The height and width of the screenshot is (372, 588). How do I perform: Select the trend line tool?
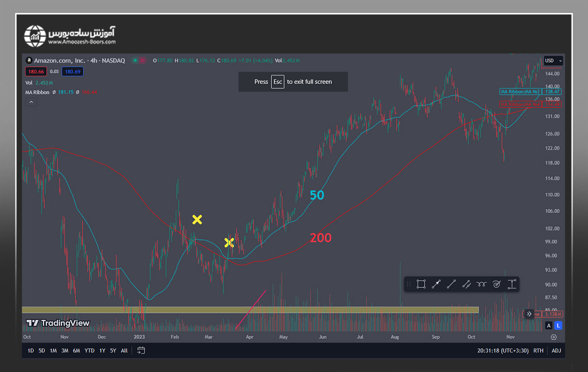pyautogui.click(x=451, y=284)
